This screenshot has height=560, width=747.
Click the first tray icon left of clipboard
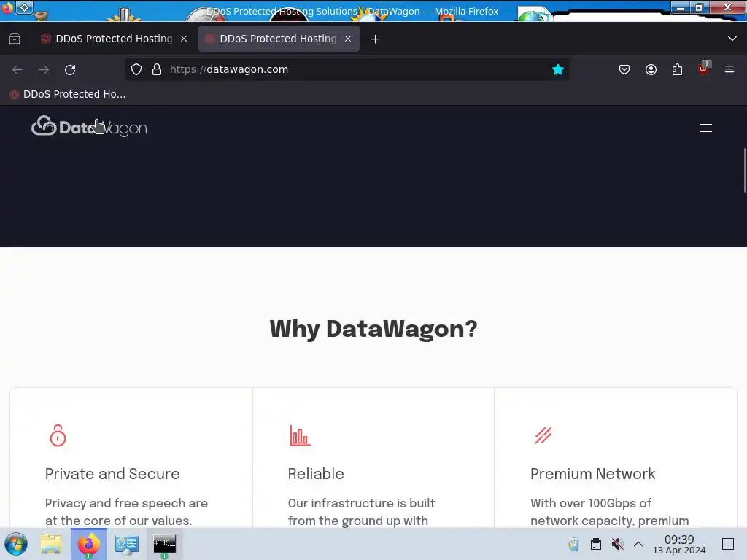click(573, 544)
